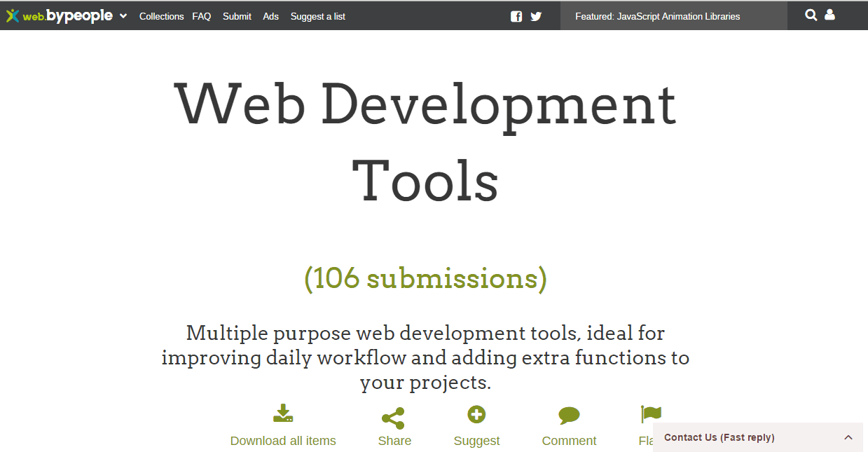
Task: Open the Twitter bird icon
Action: pyautogui.click(x=536, y=16)
